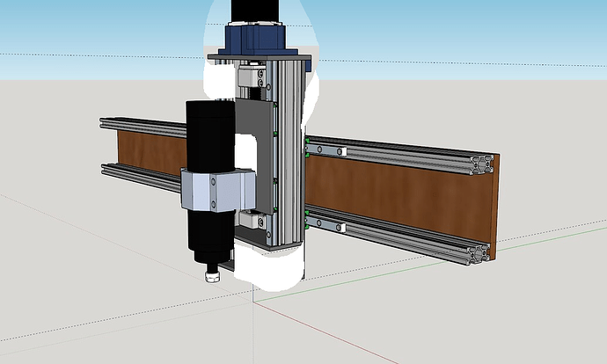The width and height of the screenshot is (607, 364).
Task: Select the collet nut at spindle bottom
Action: (212, 276)
